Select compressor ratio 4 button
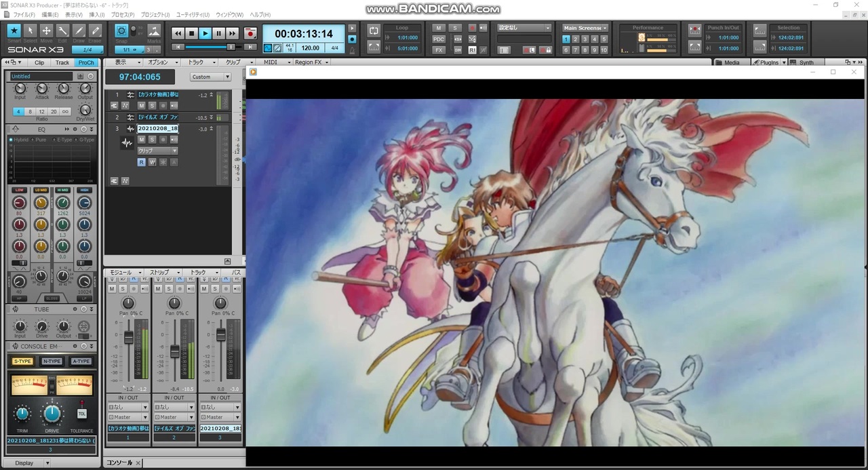The height and width of the screenshot is (470, 868). [x=18, y=112]
